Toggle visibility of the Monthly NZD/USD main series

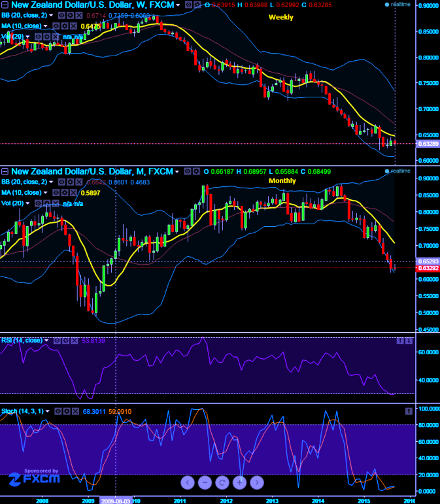[x=188, y=171]
